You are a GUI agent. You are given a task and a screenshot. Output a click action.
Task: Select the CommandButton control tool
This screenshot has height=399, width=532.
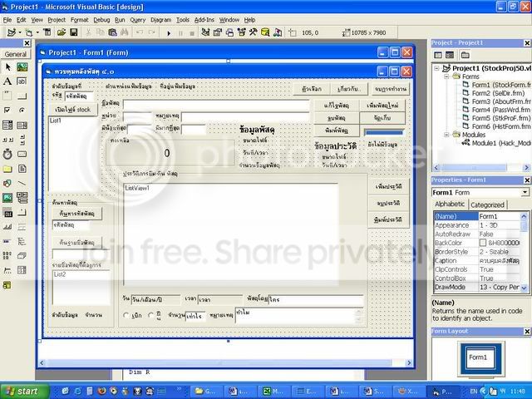(22, 96)
